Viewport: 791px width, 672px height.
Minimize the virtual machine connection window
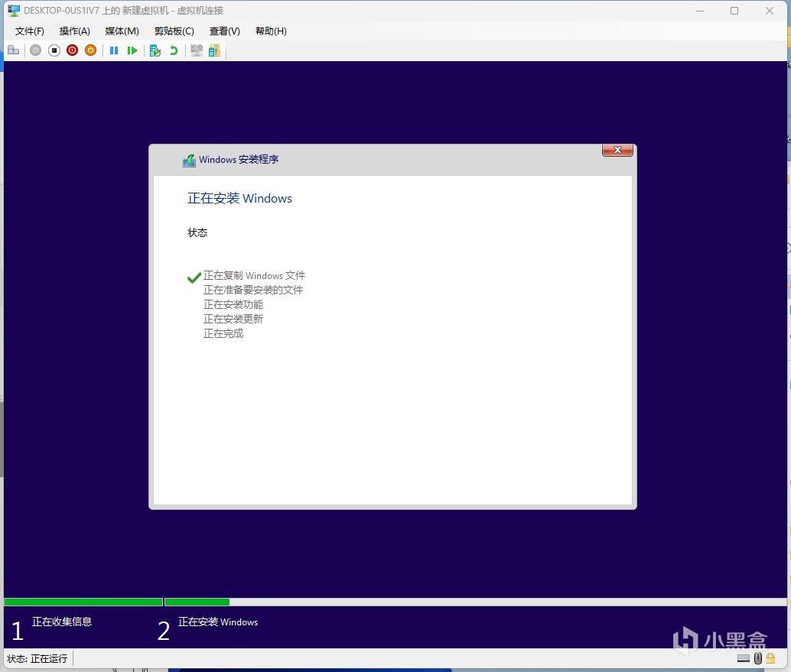click(700, 11)
